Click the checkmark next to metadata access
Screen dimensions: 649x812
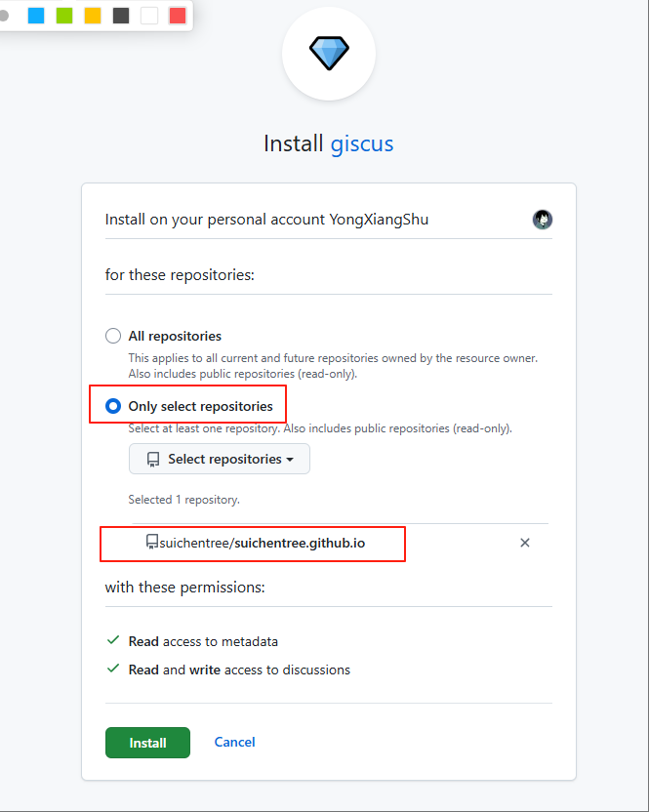(x=113, y=641)
